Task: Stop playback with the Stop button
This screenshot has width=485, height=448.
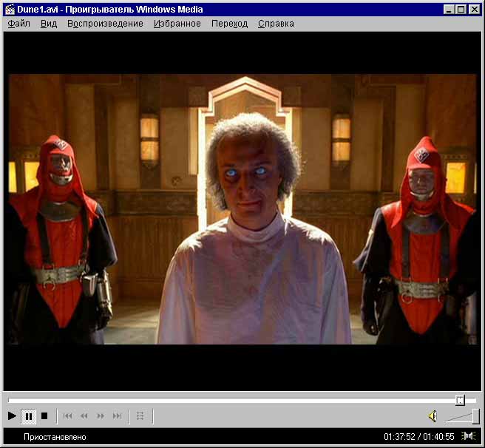Action: click(x=44, y=415)
